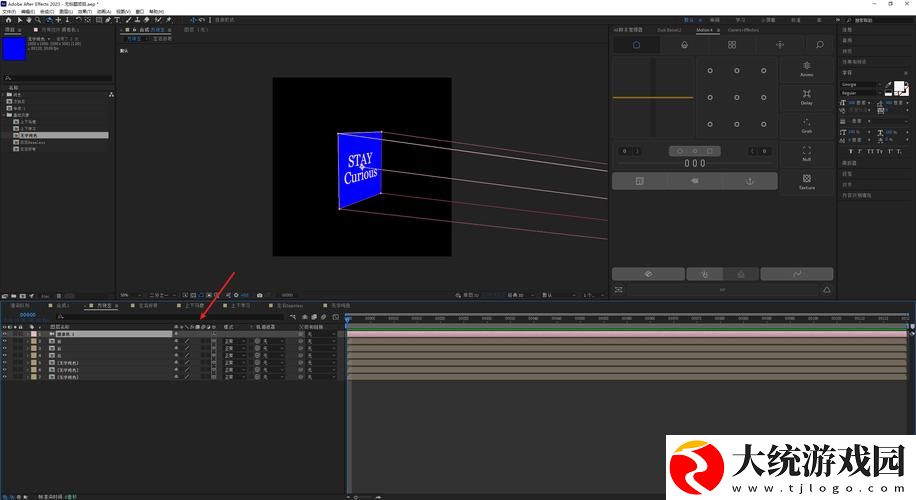Click the Home icon in the toolbar

pos(8,20)
